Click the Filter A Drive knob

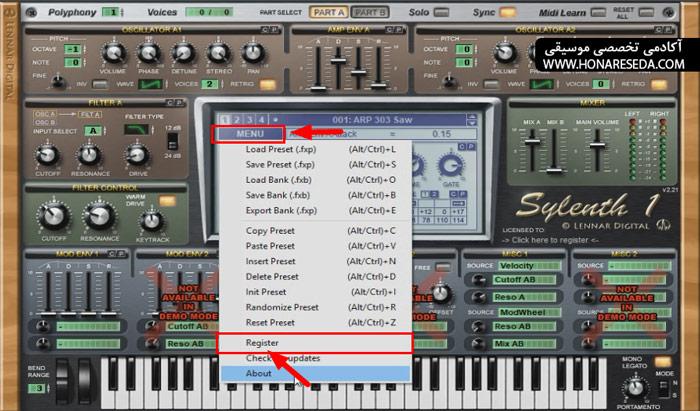137,155
